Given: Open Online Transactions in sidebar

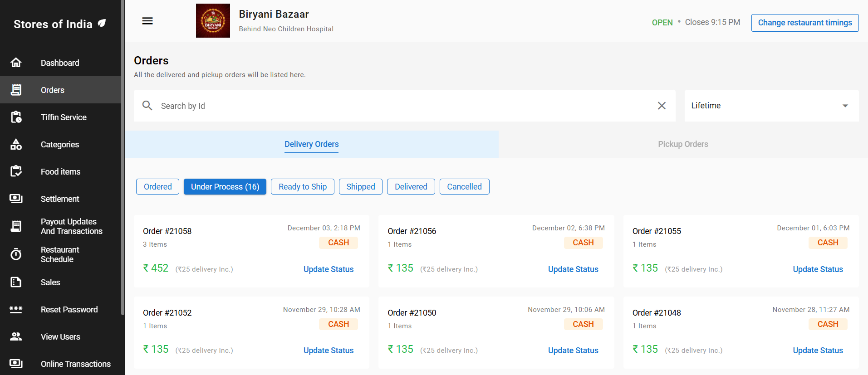Looking at the screenshot, I should 75,364.
